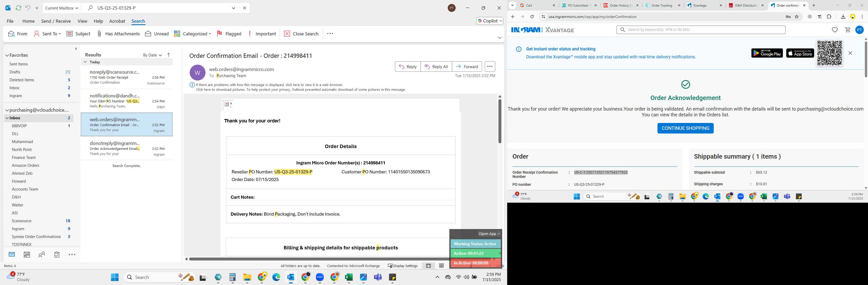The width and height of the screenshot is (868, 285).
Task: Open Current Mailbox scope dropdown
Action: 62,8
